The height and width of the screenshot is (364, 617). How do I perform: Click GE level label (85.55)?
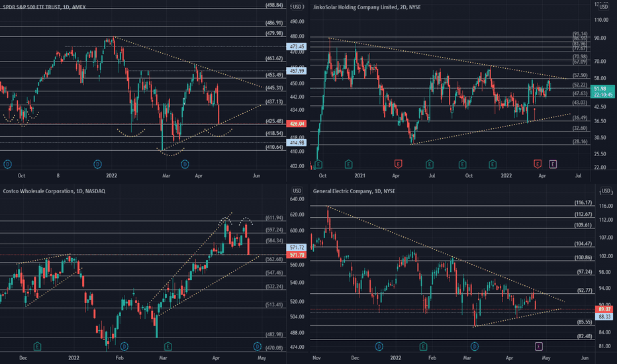click(x=585, y=322)
